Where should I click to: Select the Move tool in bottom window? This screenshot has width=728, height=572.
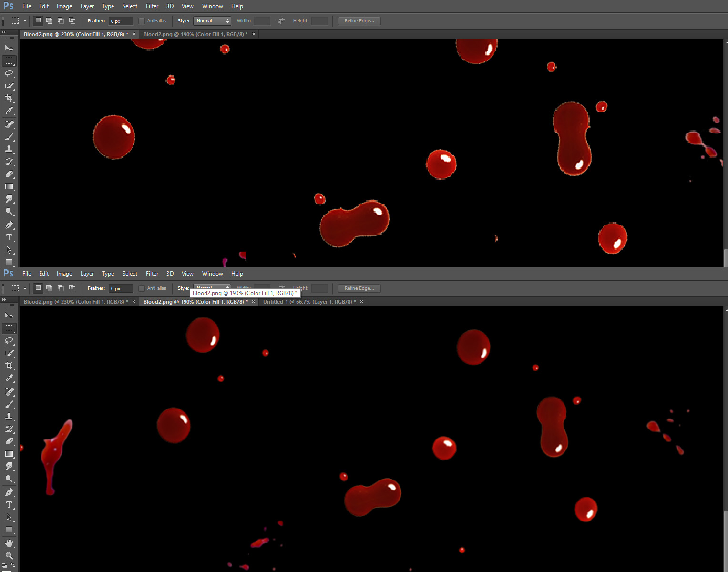tap(9, 316)
